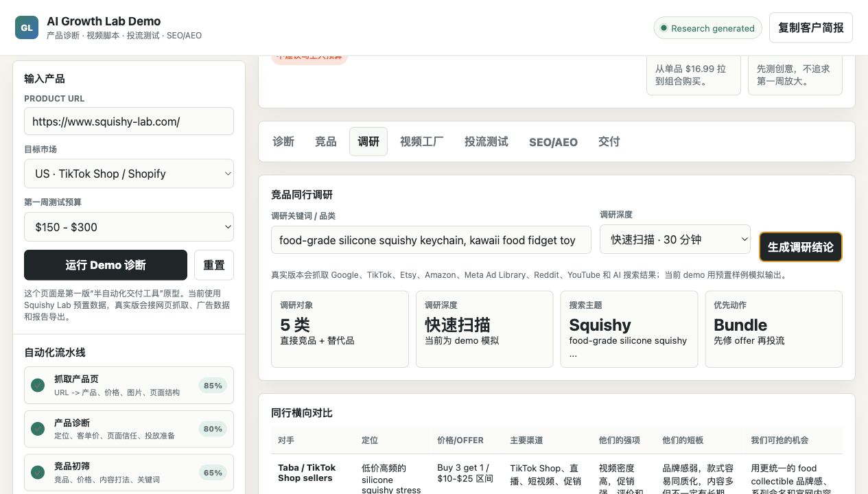Click check icon for 竞品初筛 step
Viewport: 868px width, 494px height.
pos(38,473)
